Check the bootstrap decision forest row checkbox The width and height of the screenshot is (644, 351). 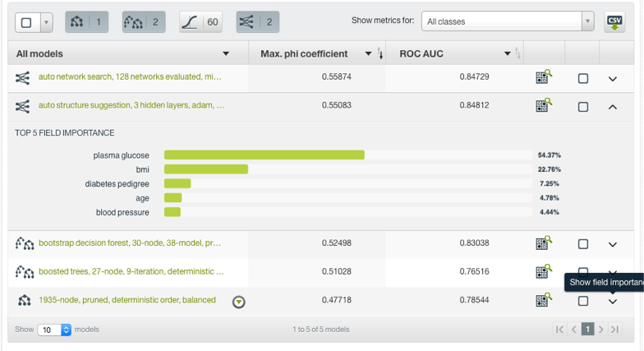[x=582, y=244]
